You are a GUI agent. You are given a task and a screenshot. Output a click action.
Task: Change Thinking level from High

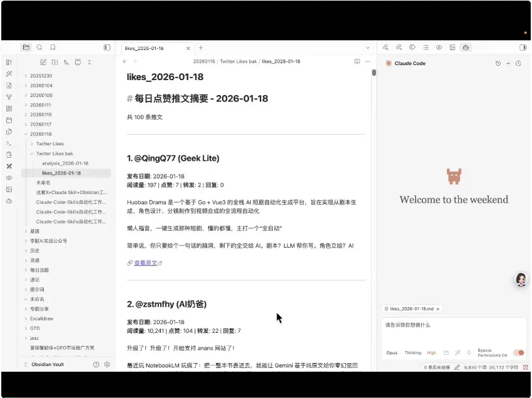(432, 353)
